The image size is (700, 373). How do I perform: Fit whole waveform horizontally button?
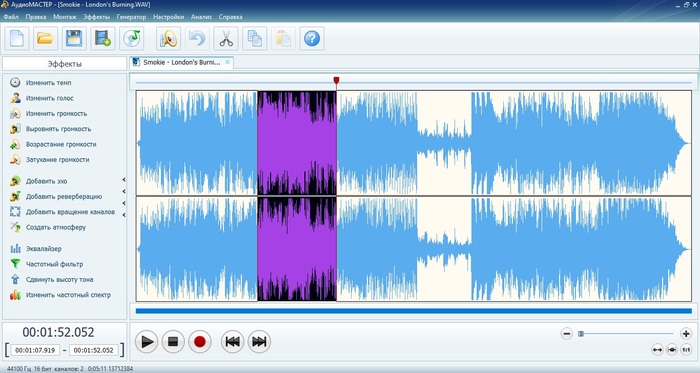[x=657, y=350]
